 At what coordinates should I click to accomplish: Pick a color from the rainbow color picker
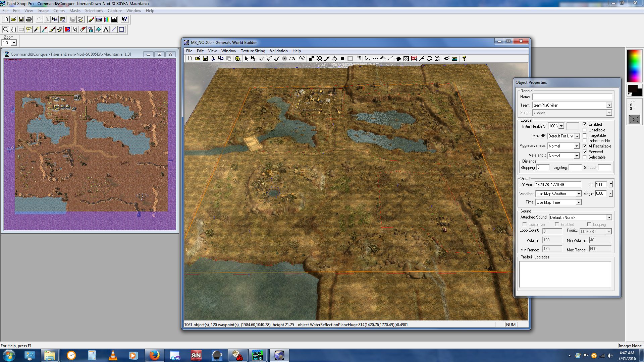point(634,66)
